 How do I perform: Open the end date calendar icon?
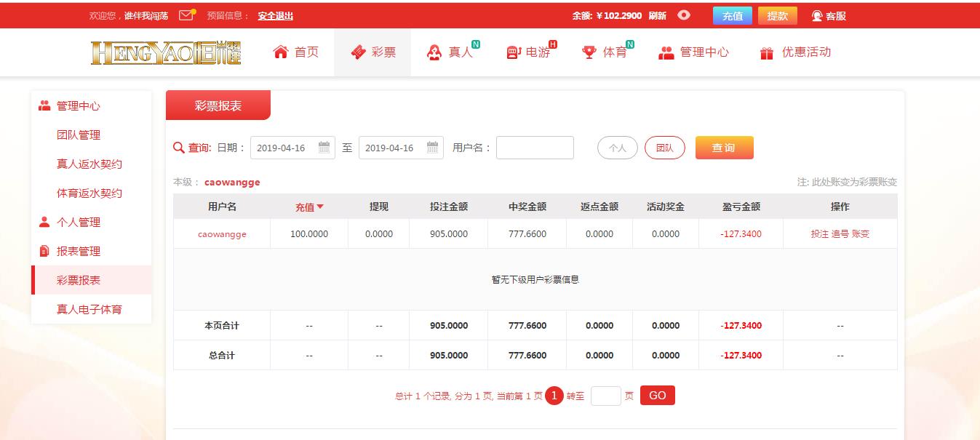tap(433, 148)
